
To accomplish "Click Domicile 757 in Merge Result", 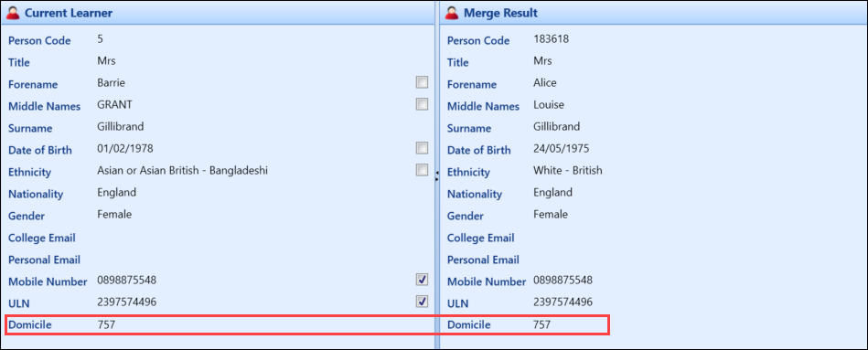I will point(542,325).
